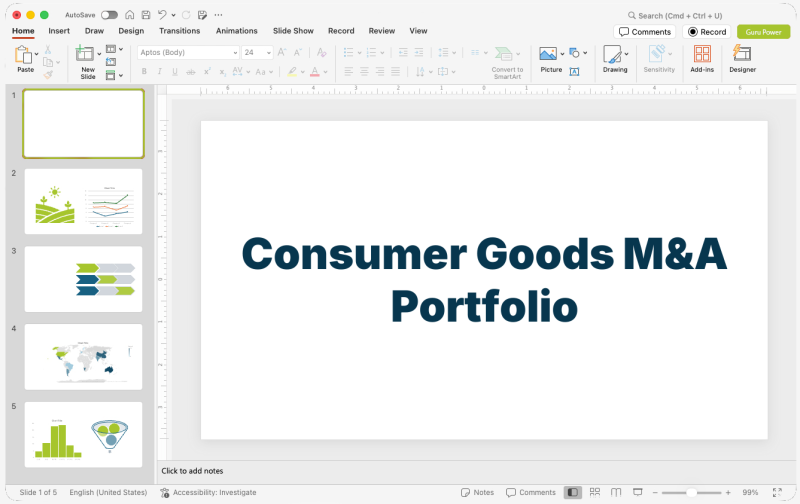Click the Paste clipboard icon

click(x=23, y=55)
